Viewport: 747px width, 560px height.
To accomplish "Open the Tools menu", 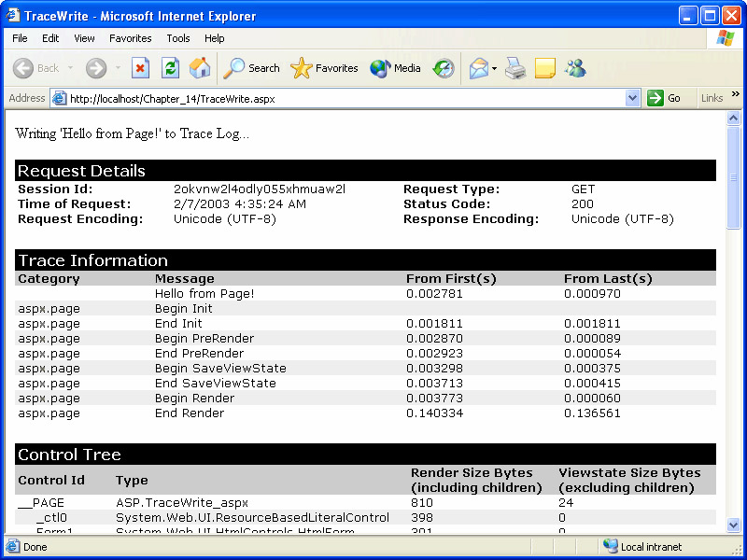I will click(177, 38).
